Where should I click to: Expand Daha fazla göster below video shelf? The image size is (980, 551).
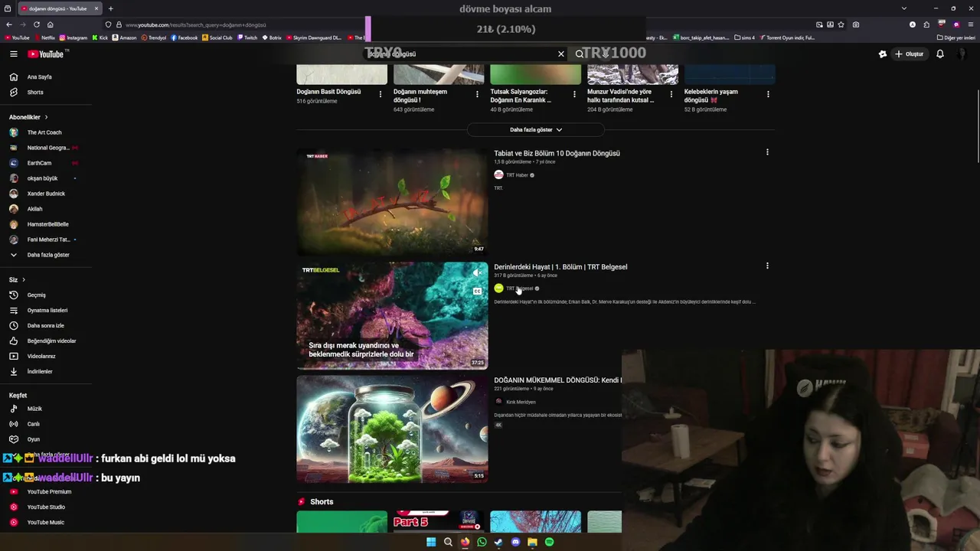(536, 130)
